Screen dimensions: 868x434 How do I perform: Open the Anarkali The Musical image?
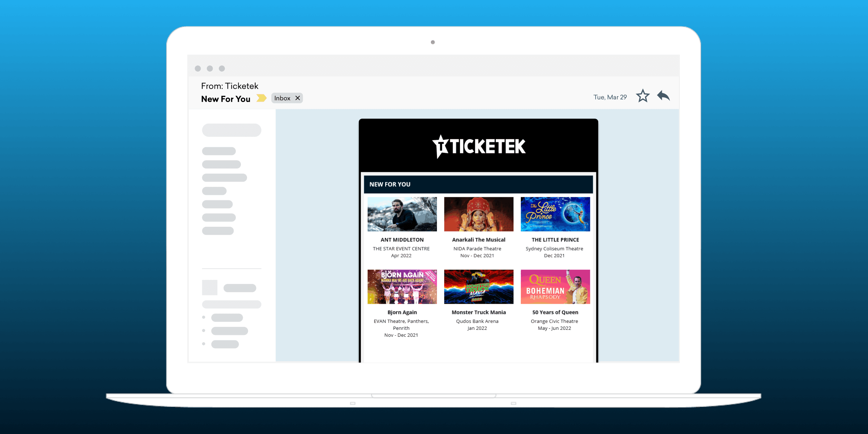coord(478,214)
